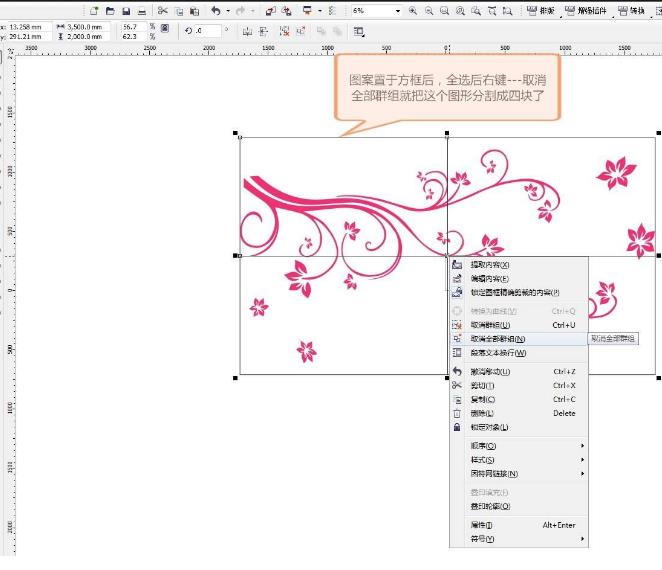Click the zoom out magnifier icon
The image size is (662, 570).
click(429, 11)
